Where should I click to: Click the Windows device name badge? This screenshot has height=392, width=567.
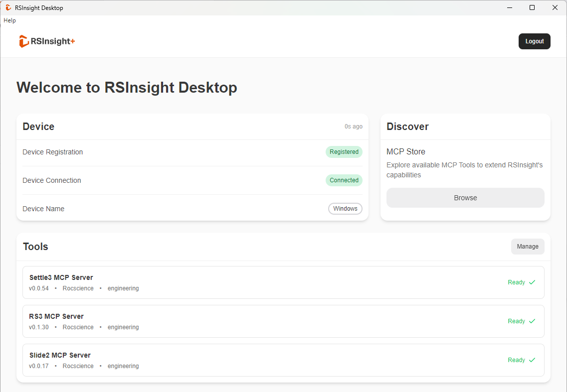click(x=345, y=209)
